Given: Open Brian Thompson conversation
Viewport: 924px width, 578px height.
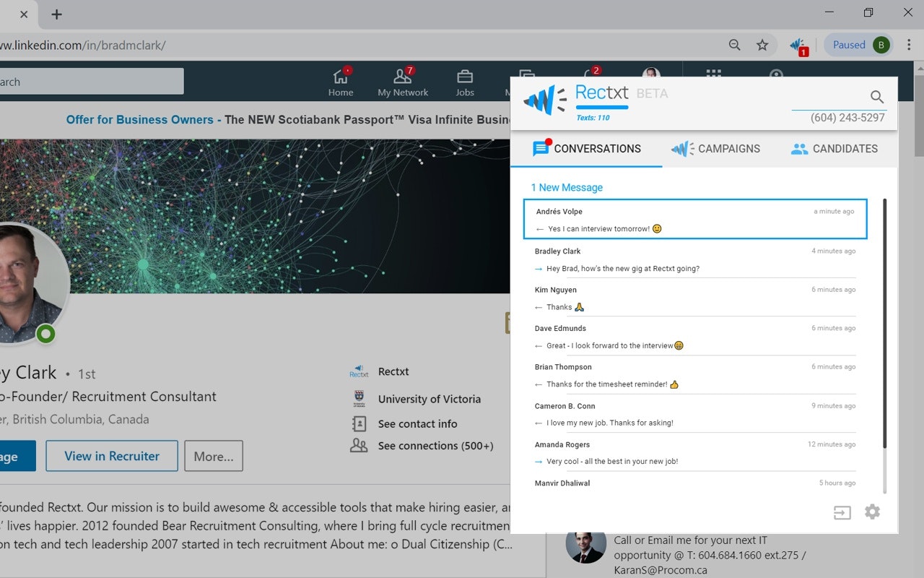Looking at the screenshot, I should point(695,375).
